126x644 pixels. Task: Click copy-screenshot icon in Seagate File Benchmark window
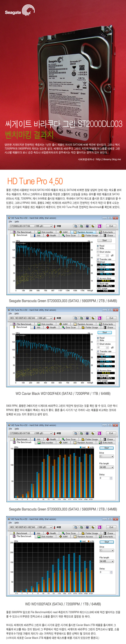pos(81,433)
